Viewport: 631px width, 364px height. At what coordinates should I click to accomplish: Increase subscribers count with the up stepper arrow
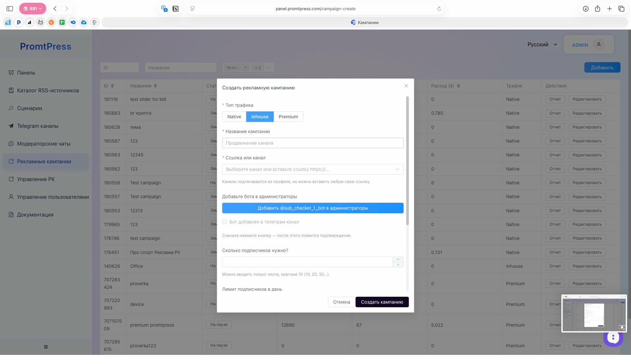tap(398, 260)
